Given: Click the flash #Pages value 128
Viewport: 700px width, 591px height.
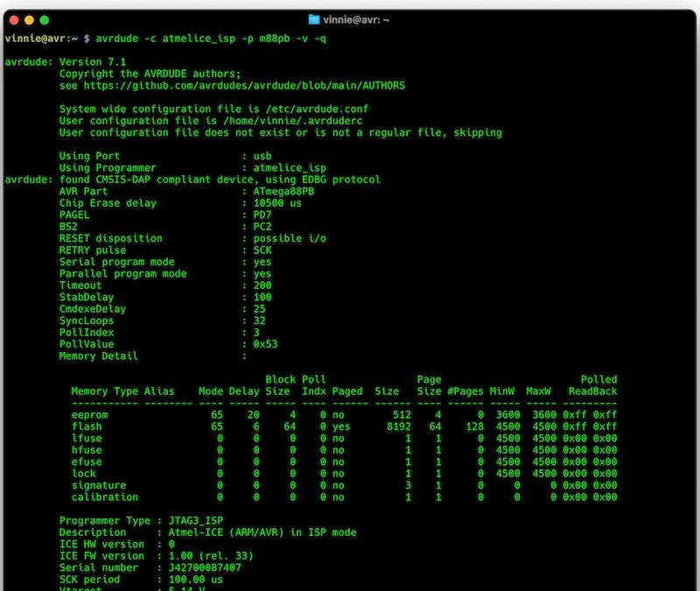Looking at the screenshot, I should (474, 426).
